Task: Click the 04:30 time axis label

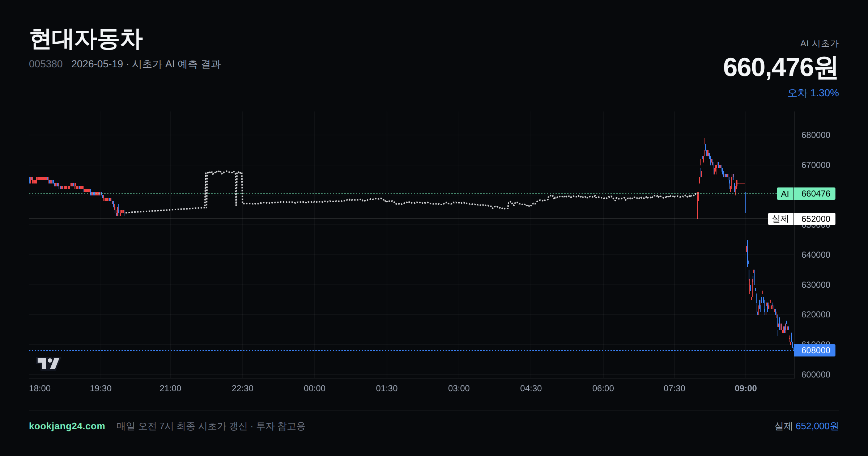Action: click(x=531, y=388)
